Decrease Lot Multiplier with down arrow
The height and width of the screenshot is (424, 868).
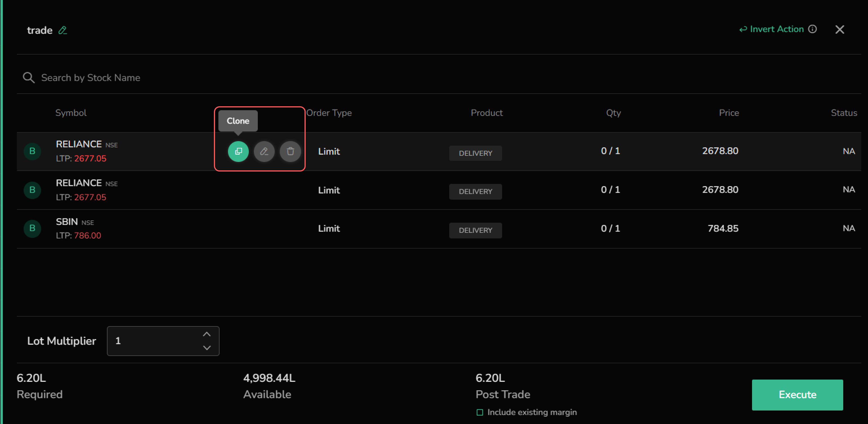click(x=207, y=348)
